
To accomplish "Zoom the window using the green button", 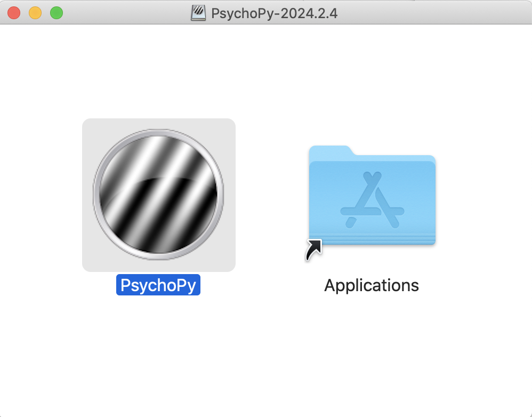I will pos(57,13).
